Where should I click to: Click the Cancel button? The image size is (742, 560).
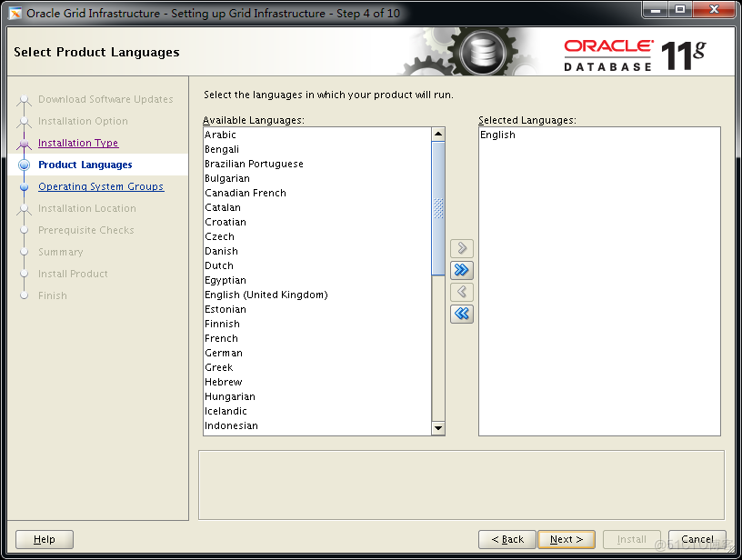697,539
